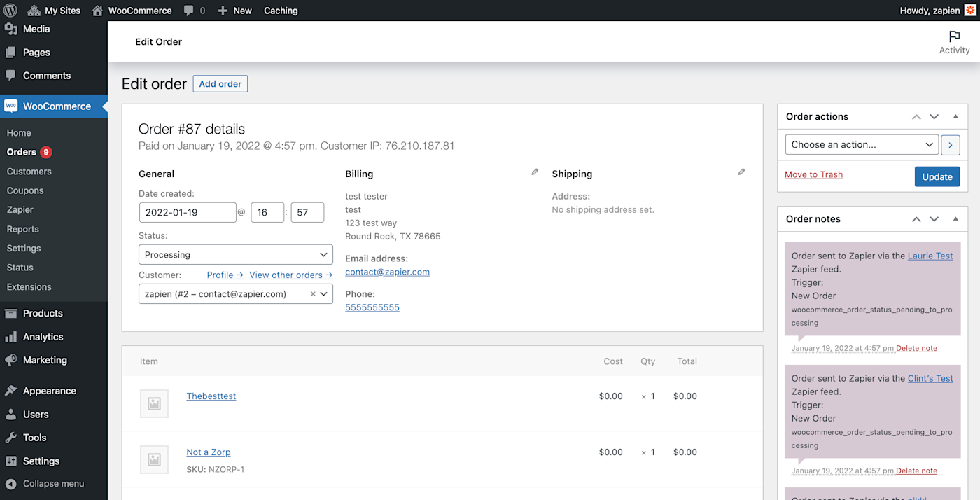Open the Activity flag panel
This screenshot has width=980, height=500.
click(954, 42)
